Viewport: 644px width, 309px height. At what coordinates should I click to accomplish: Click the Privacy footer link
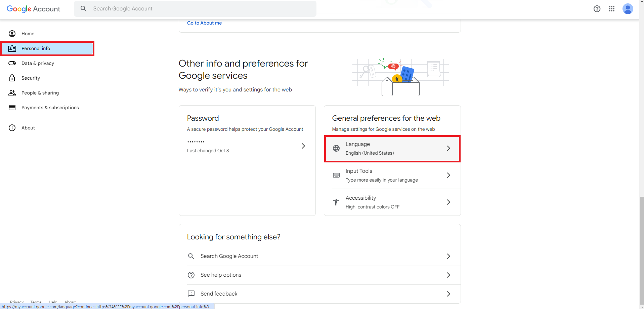(17, 302)
